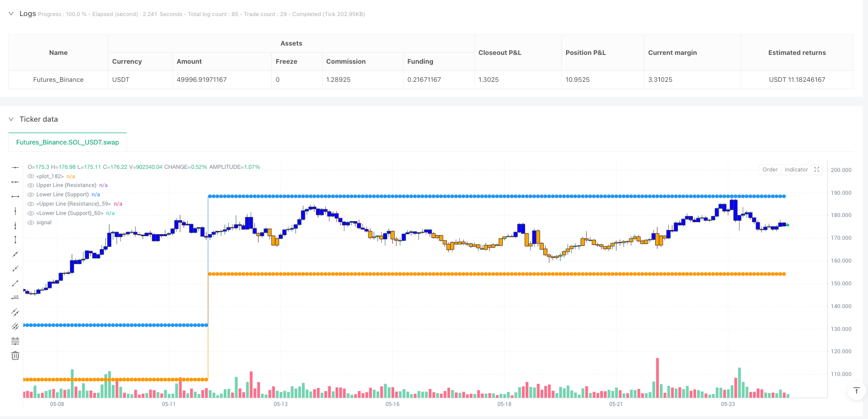868x419 pixels.
Task: Toggle visibility of the signal indicator
Action: pos(31,223)
